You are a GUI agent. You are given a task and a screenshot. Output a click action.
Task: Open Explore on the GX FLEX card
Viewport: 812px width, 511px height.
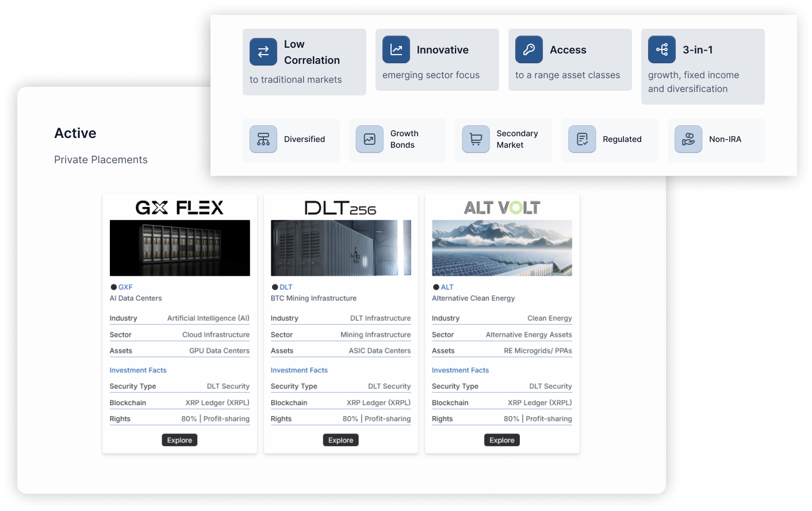179,440
